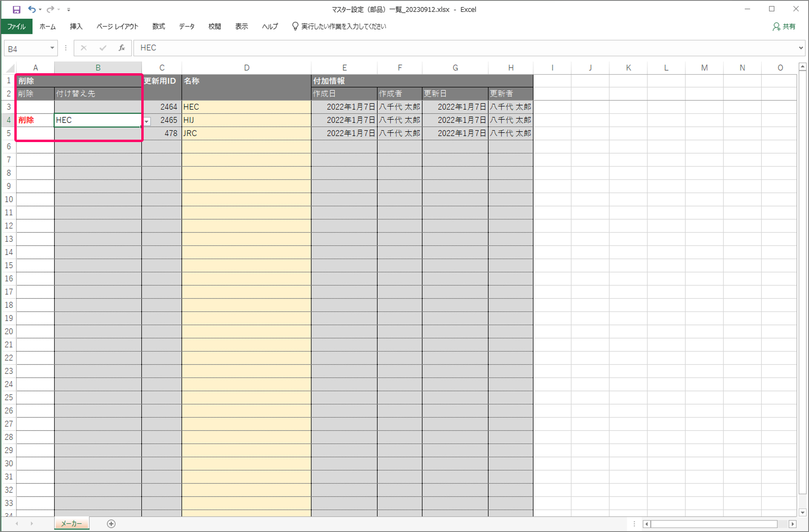Switch to the 数式 ribbon tab

[x=158, y=27]
